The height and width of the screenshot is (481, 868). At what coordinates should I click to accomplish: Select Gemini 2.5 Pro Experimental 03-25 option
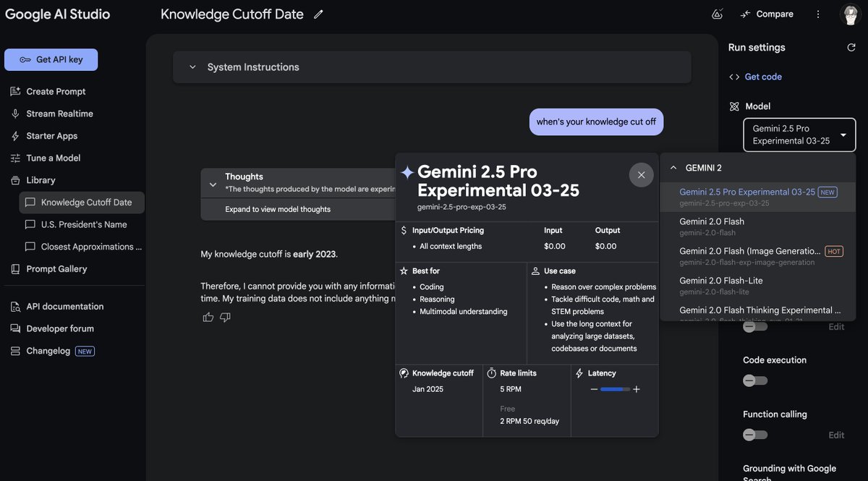click(757, 197)
